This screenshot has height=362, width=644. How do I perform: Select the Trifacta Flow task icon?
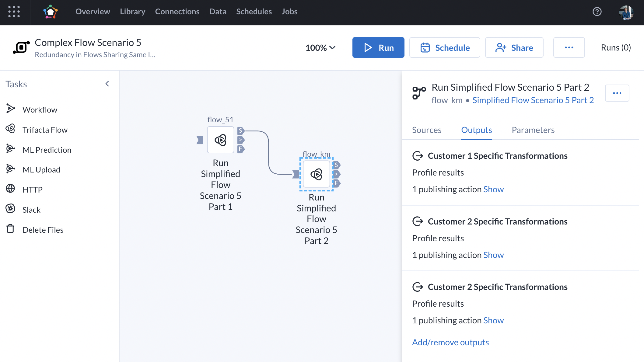pyautogui.click(x=11, y=129)
